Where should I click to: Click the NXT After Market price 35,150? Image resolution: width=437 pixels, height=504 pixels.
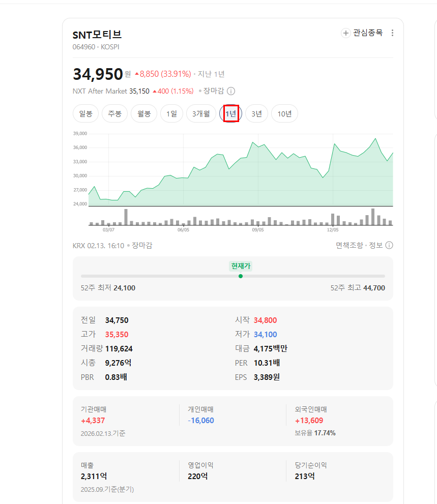tap(139, 91)
